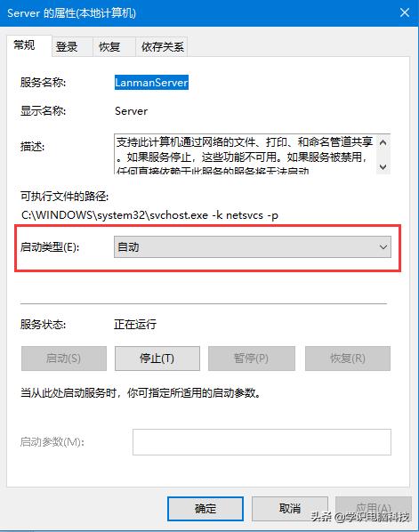Click the 启动参数 input field

click(x=262, y=442)
